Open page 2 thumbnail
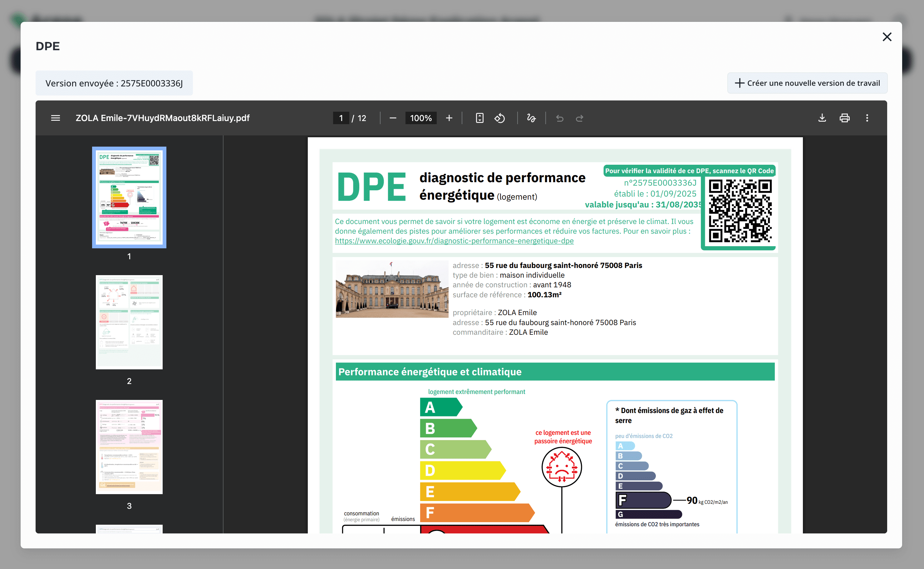The height and width of the screenshot is (569, 924). point(129,322)
